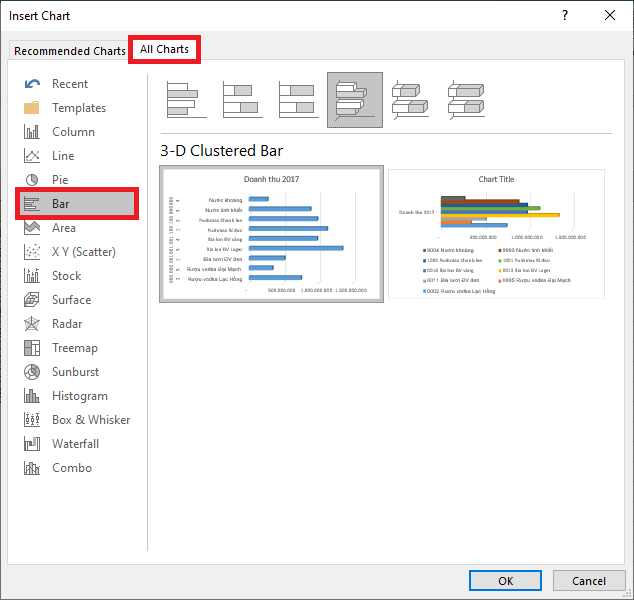
Task: Select the Doanh thu 2017 chart preview
Action: pyautogui.click(x=271, y=233)
